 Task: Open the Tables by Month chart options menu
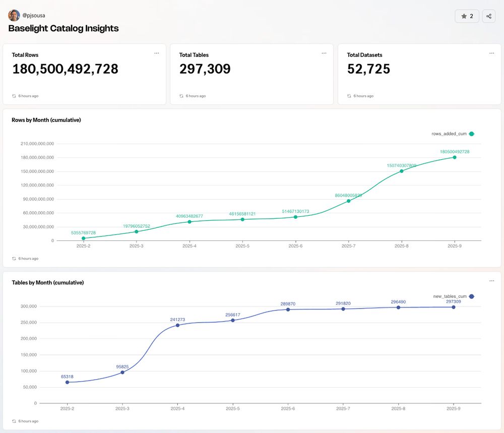click(492, 281)
